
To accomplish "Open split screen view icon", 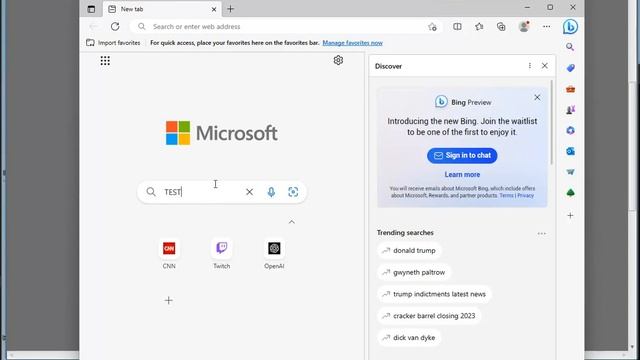I will 457,27.
